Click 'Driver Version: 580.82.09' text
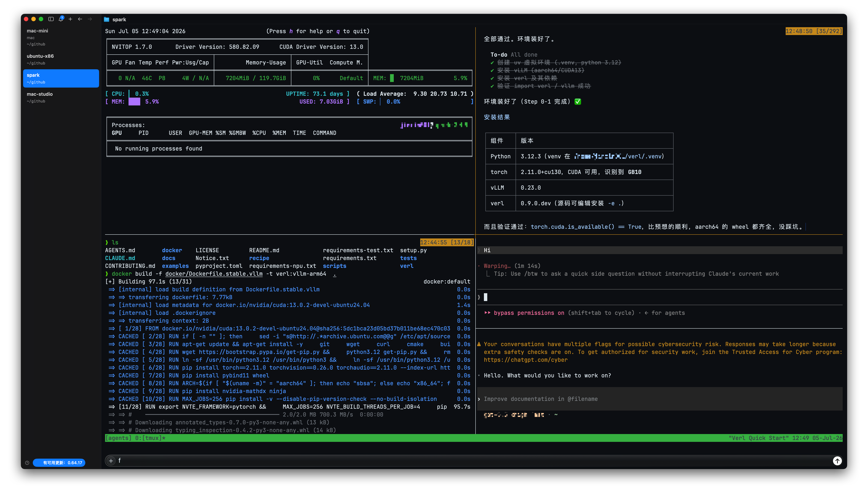Screen dimensions: 868x497 coord(217,47)
